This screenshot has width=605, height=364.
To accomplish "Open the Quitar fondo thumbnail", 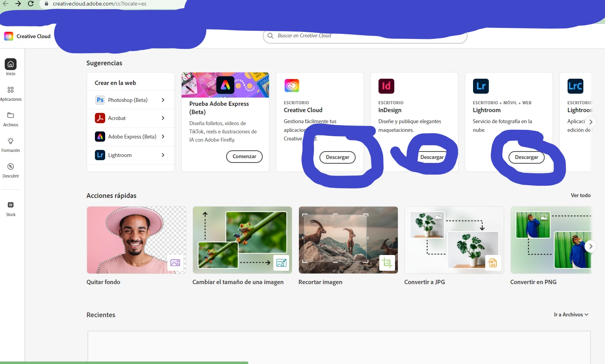I will tap(136, 240).
